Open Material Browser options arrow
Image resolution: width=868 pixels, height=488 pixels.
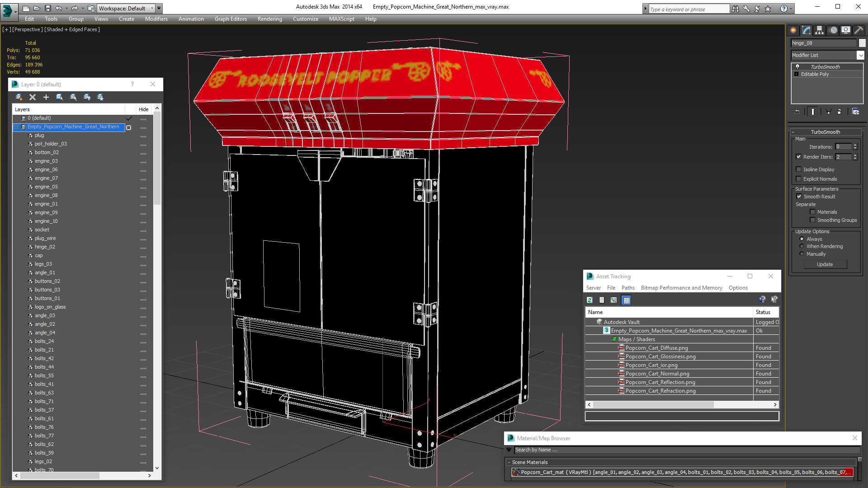[509, 450]
